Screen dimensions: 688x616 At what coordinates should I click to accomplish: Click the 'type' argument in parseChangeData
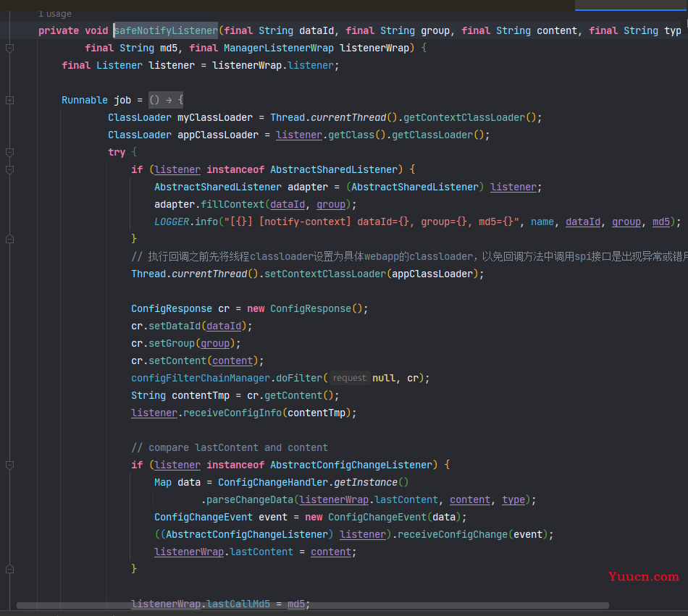click(513, 499)
